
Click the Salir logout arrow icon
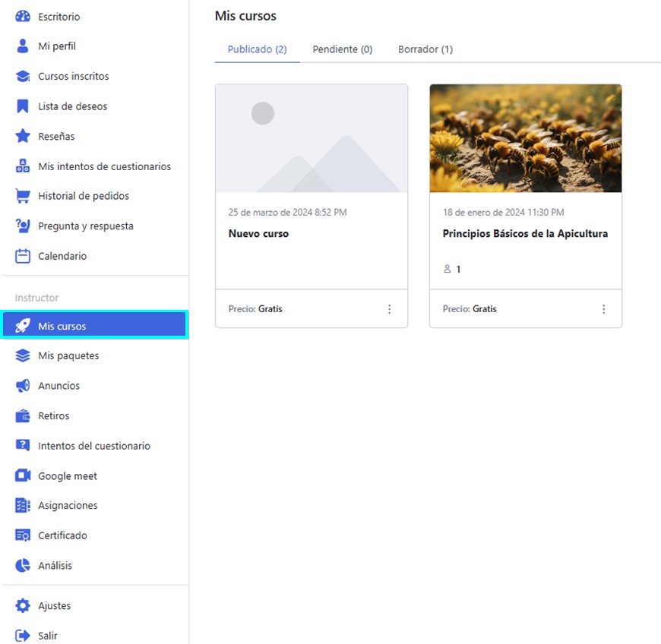click(23, 636)
